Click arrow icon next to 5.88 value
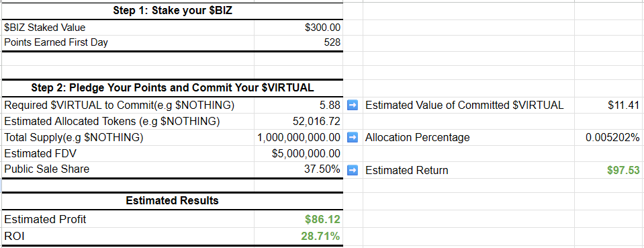Image resolution: width=644 pixels, height=248 pixels. [353, 106]
